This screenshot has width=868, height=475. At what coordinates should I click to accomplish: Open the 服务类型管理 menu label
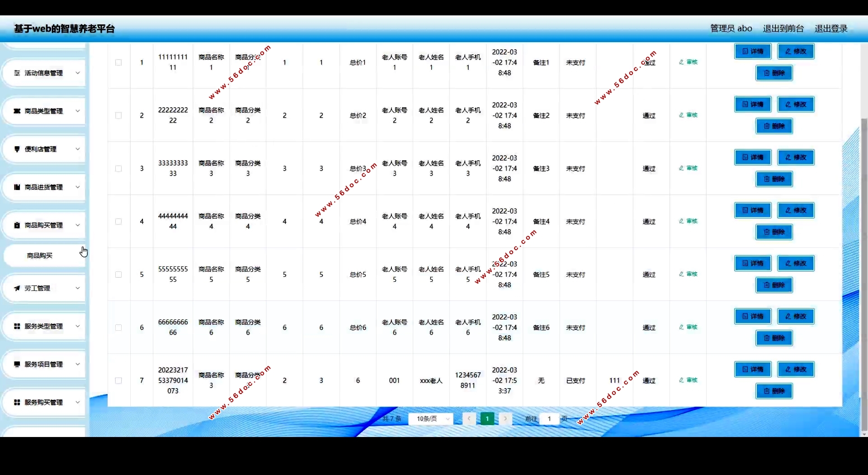(44, 326)
